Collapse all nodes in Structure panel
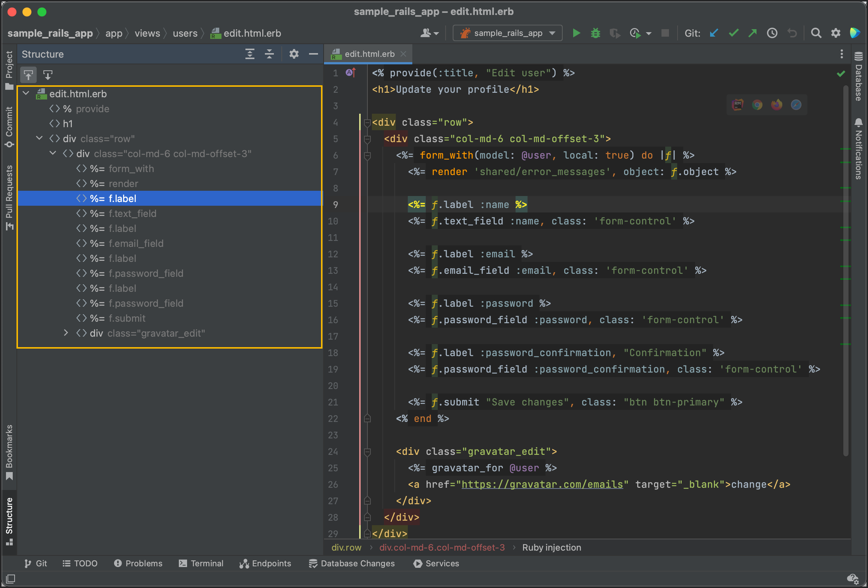The height and width of the screenshot is (588, 868). 269,54
